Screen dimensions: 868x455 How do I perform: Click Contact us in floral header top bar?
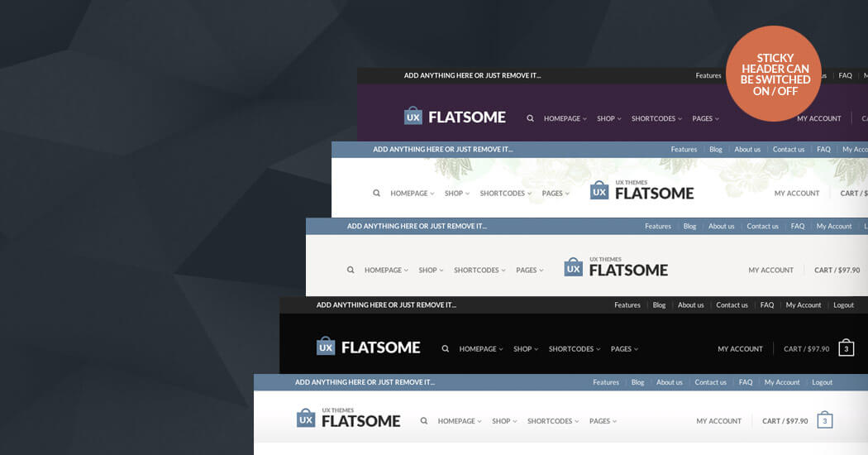(x=789, y=149)
